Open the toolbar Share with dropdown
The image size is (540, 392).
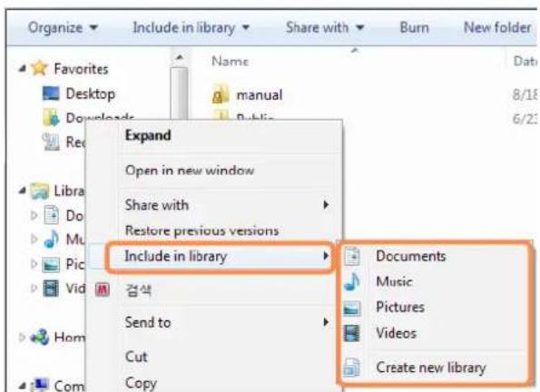pos(325,27)
